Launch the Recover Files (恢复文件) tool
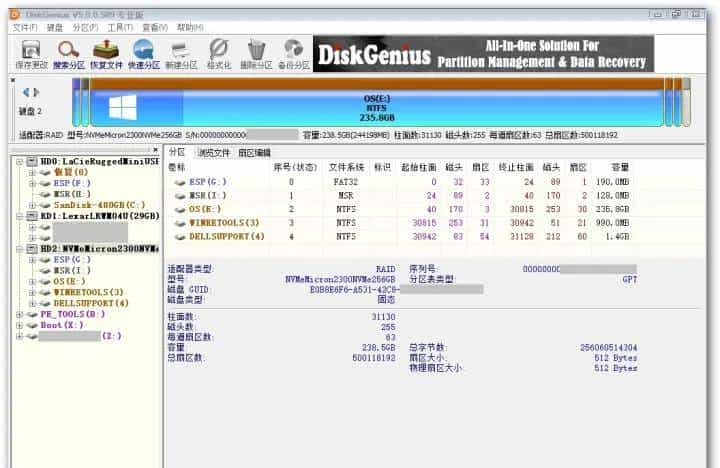The image size is (720, 468). coord(106,54)
